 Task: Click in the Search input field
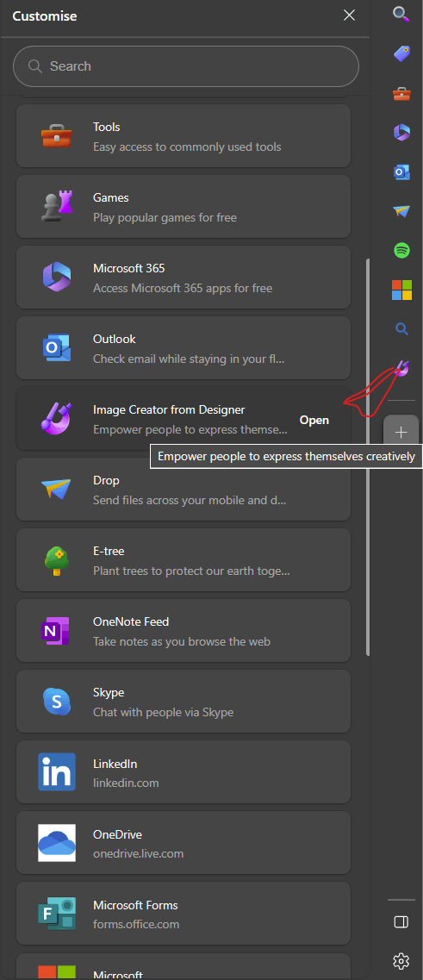186,66
